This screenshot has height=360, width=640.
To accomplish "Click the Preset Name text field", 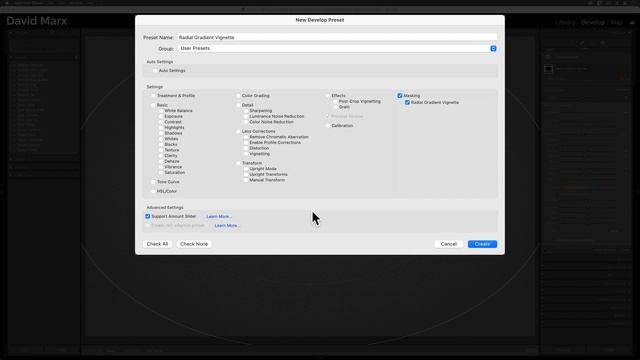I will [337, 37].
